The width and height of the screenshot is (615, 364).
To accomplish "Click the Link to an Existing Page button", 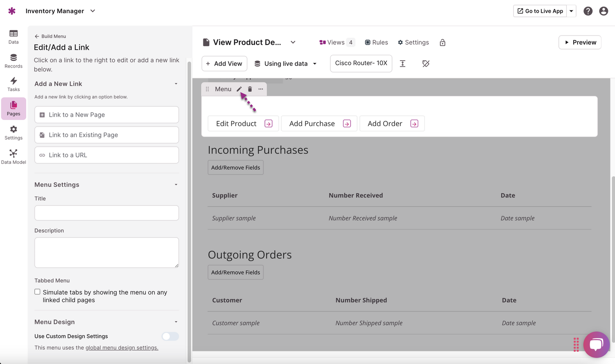I will point(107,135).
